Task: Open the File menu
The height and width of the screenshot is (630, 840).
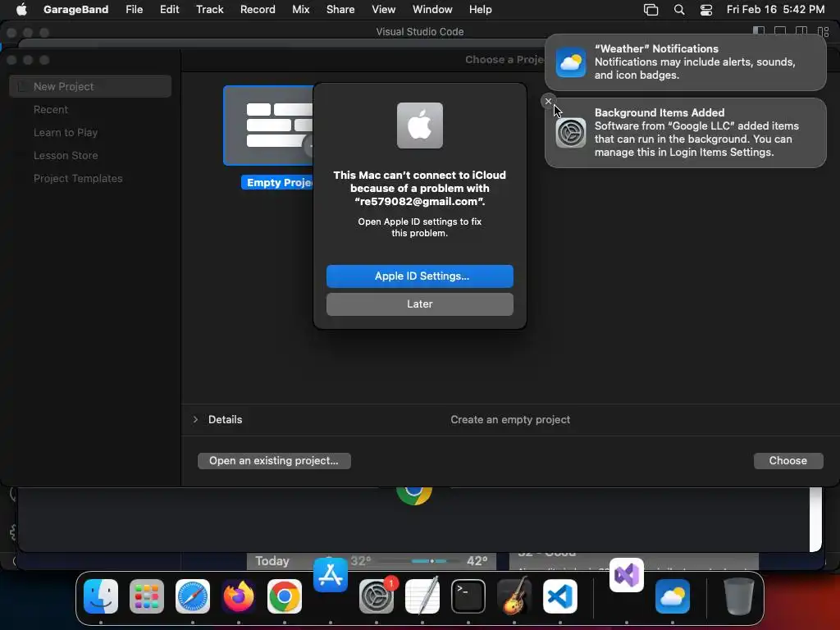Action: click(x=134, y=9)
